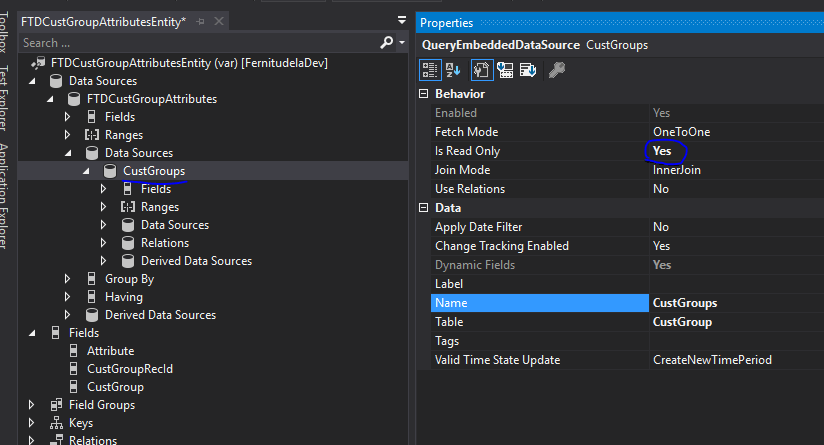Screen dimensions: 824x445
Task: Click the search magnifier icon
Action: coord(387,43)
